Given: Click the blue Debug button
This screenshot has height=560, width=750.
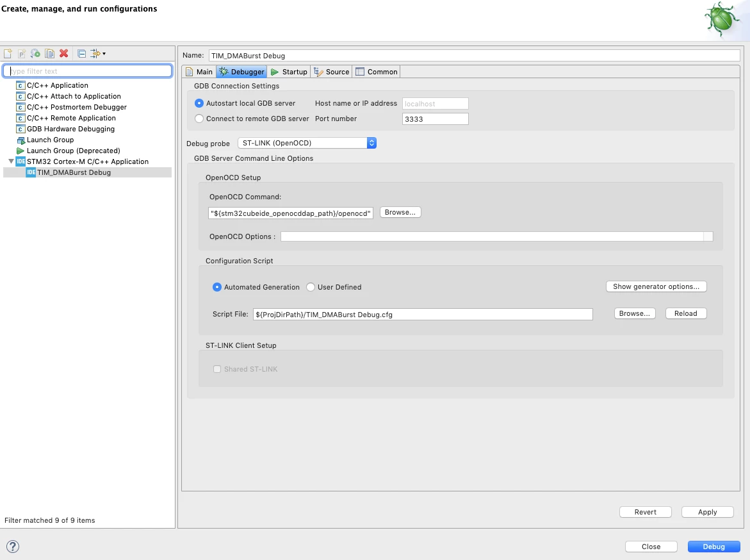Looking at the screenshot, I should [714, 547].
